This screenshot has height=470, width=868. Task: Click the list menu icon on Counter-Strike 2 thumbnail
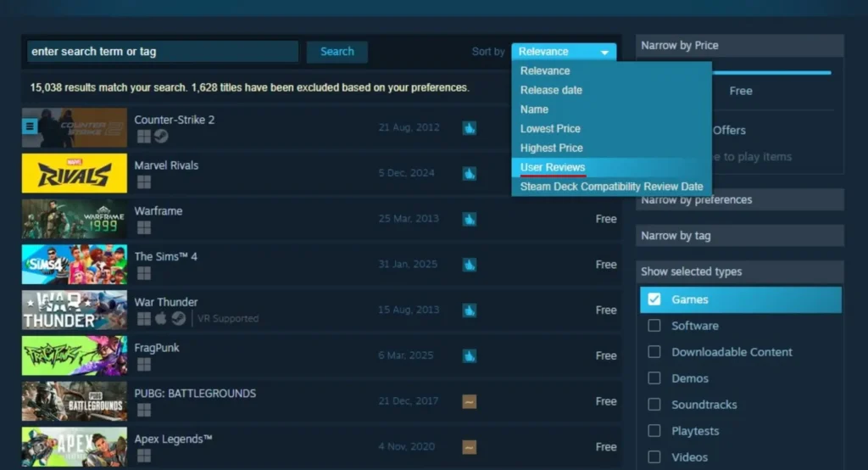(x=30, y=126)
